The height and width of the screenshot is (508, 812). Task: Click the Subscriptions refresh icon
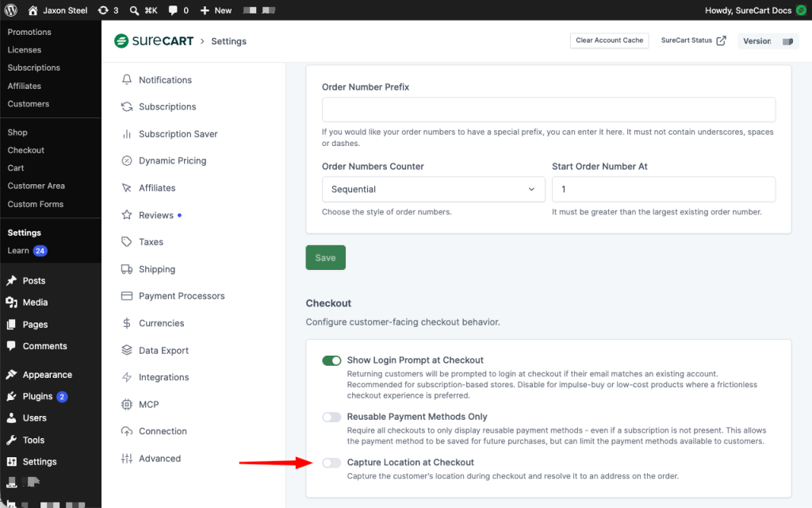coord(127,106)
